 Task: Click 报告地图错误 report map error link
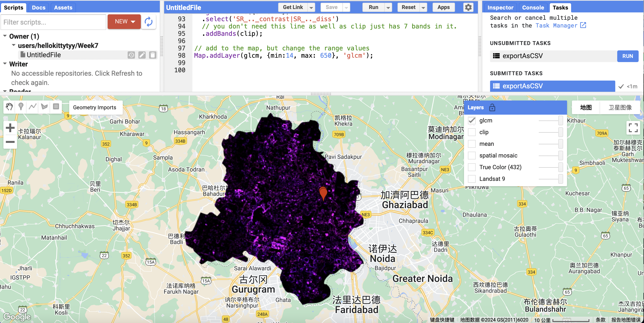pyautogui.click(x=626, y=320)
